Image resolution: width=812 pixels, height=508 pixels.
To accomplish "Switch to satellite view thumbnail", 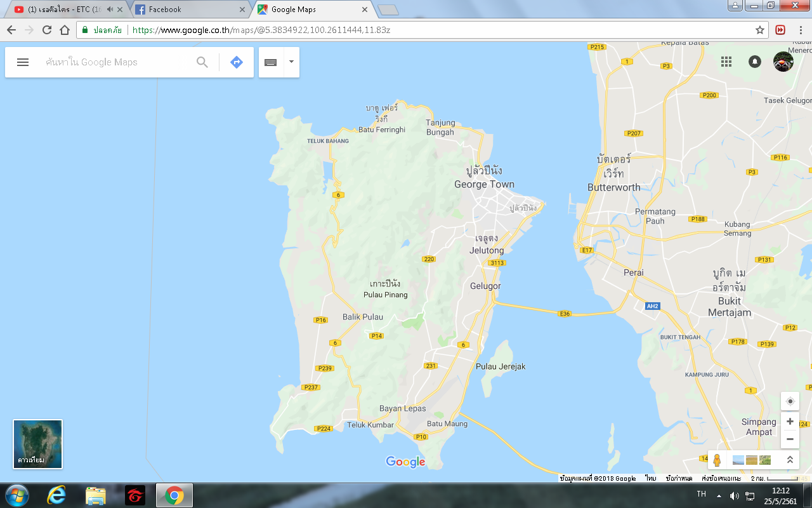I will [38, 444].
